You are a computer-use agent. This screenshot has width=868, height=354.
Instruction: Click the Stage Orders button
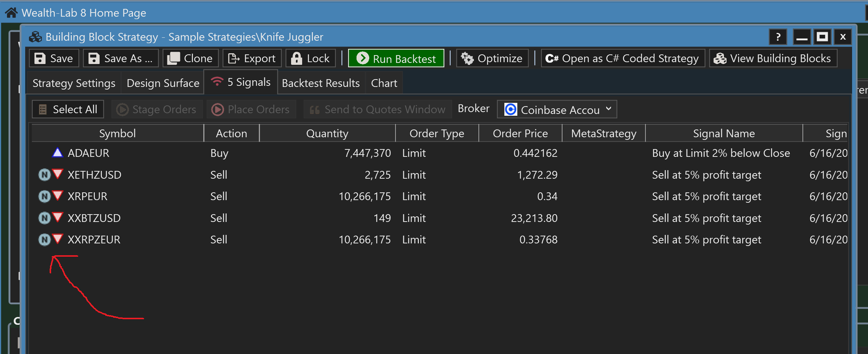(157, 109)
